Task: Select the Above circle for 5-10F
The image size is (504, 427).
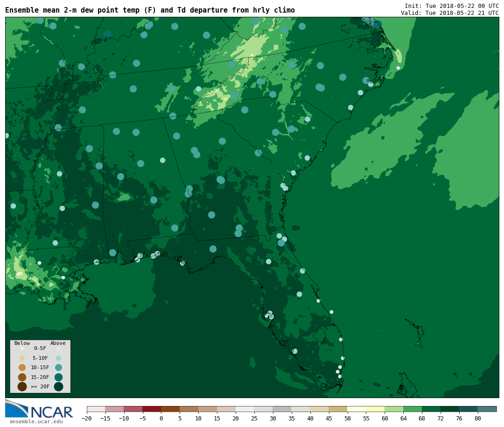Action: [58, 358]
